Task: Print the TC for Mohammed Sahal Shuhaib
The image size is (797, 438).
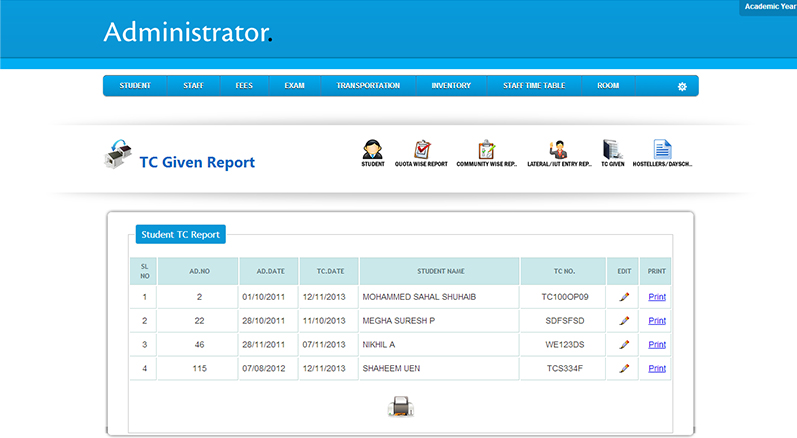Action: [x=657, y=297]
